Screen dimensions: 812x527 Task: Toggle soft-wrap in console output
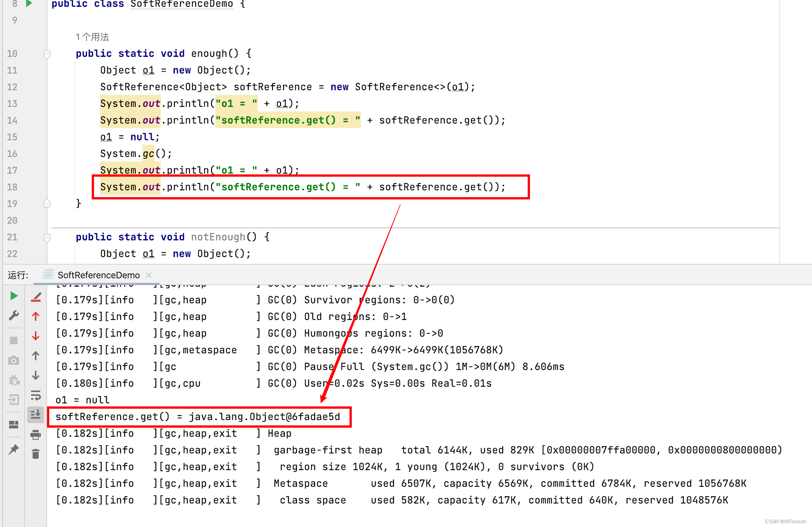coord(36,395)
